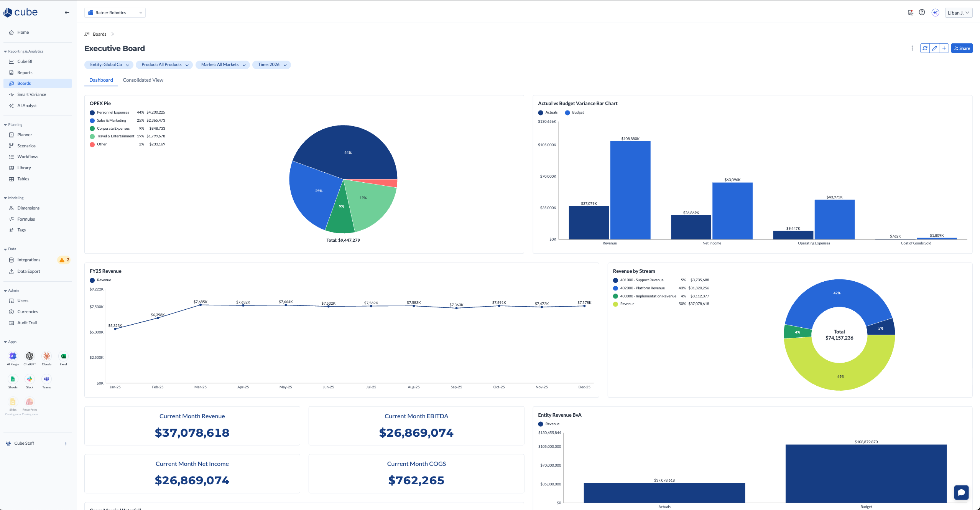The width and height of the screenshot is (980, 510).
Task: Collapse the Planning section
Action: [13, 125]
